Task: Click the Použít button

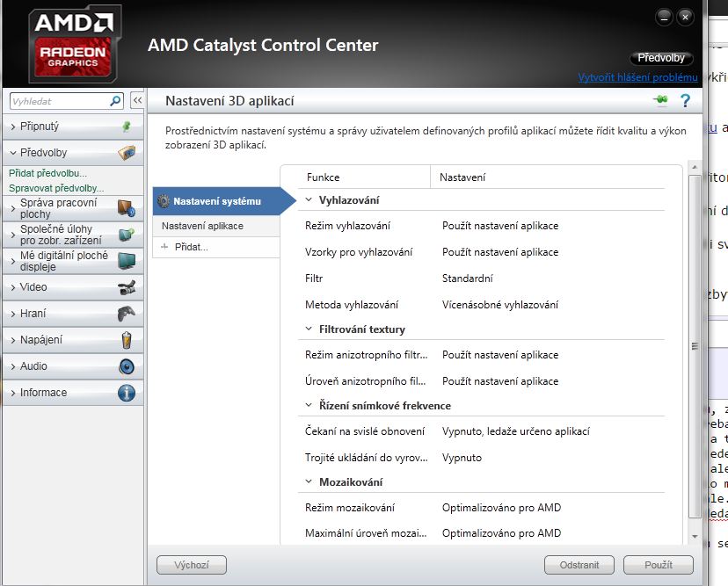Action: click(x=659, y=565)
